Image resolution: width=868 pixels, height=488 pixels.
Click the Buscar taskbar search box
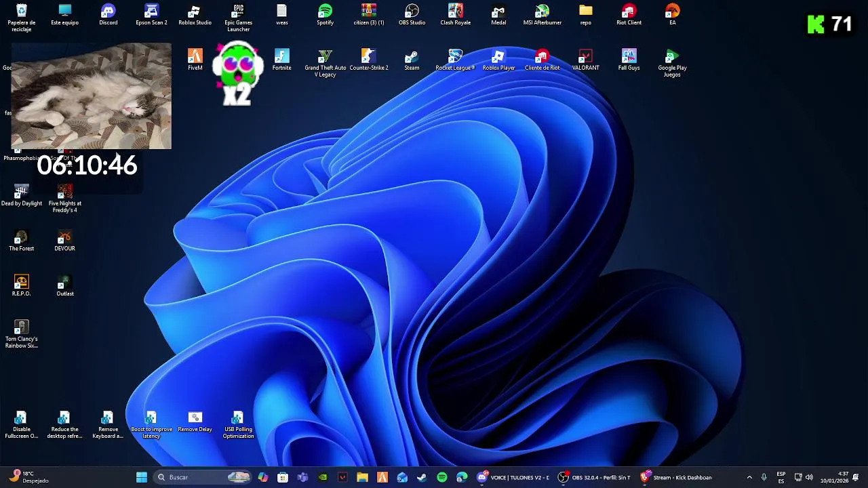click(x=203, y=477)
